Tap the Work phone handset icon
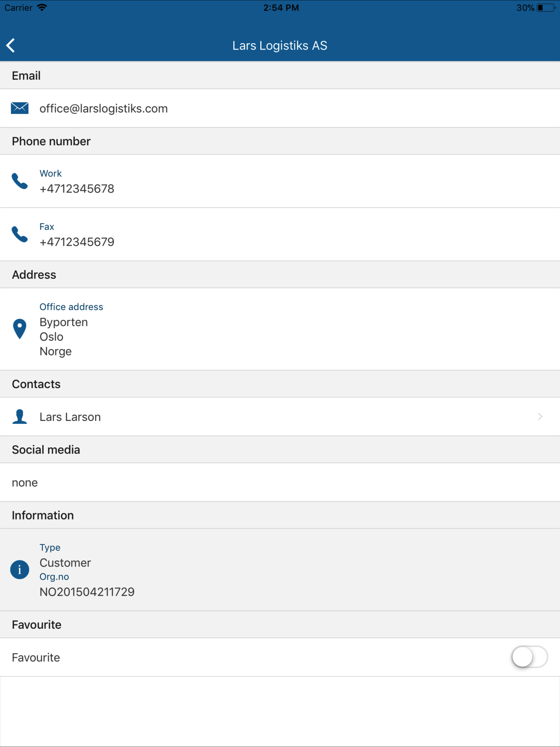 (20, 181)
